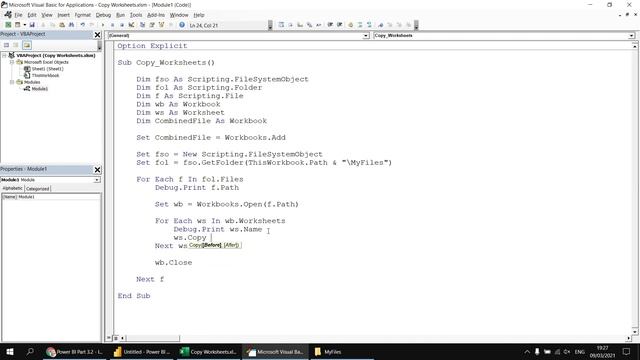Switch to Copy Worksheets Excel taskbar item
The height and width of the screenshot is (360, 640).
pos(209,352)
